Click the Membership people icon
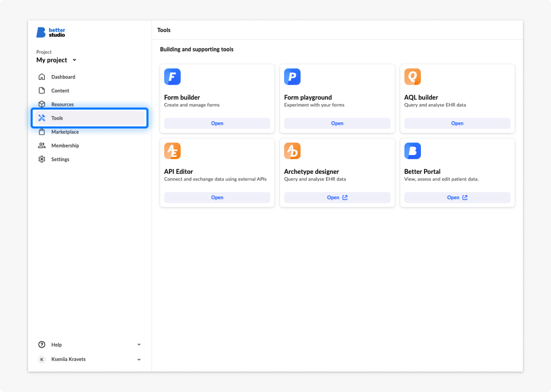The height and width of the screenshot is (392, 551). click(42, 145)
